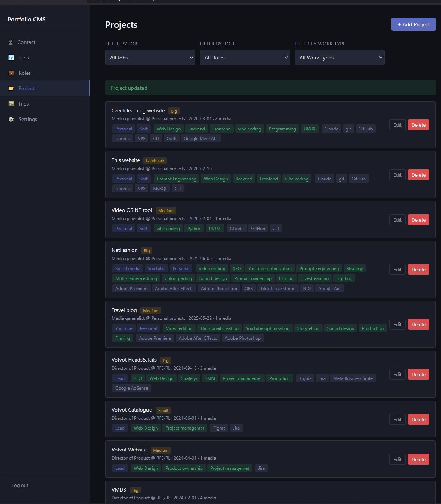Open the Files section in sidebar
Image resolution: width=441 pixels, height=504 pixels.
(23, 104)
